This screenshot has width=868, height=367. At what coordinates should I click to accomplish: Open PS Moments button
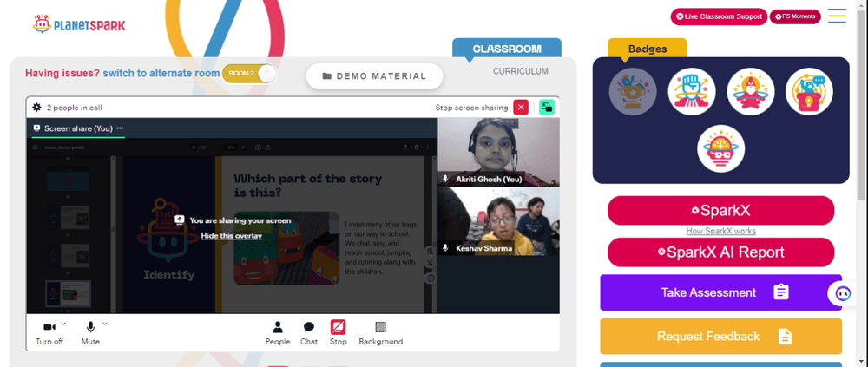795,16
